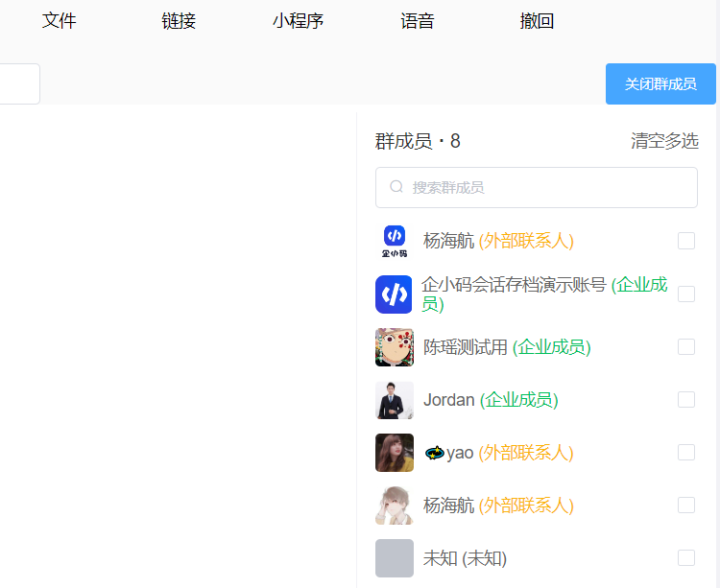Click the emoji icon before yao's name

(x=434, y=453)
